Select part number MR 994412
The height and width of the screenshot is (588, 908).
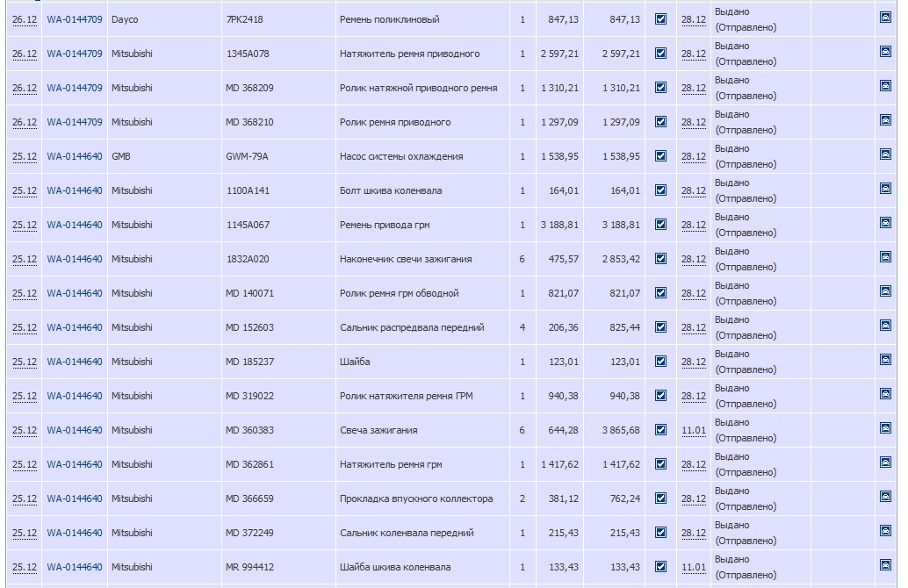pyautogui.click(x=249, y=567)
